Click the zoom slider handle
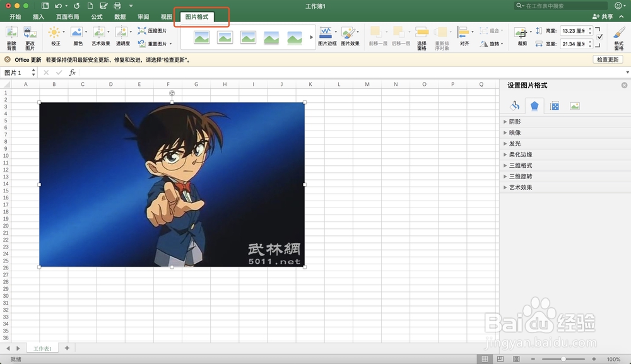 click(x=563, y=359)
